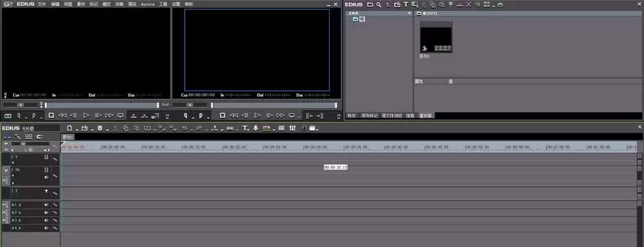Expand recorder monitor extra buttons chevron
The width and height of the screenshot is (644, 247).
coord(339,116)
